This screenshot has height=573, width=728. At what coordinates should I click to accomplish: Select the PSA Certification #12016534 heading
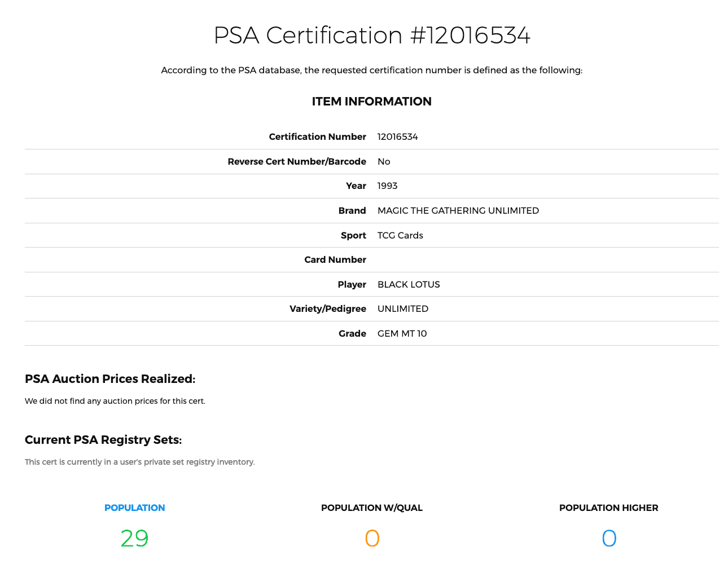coord(372,35)
